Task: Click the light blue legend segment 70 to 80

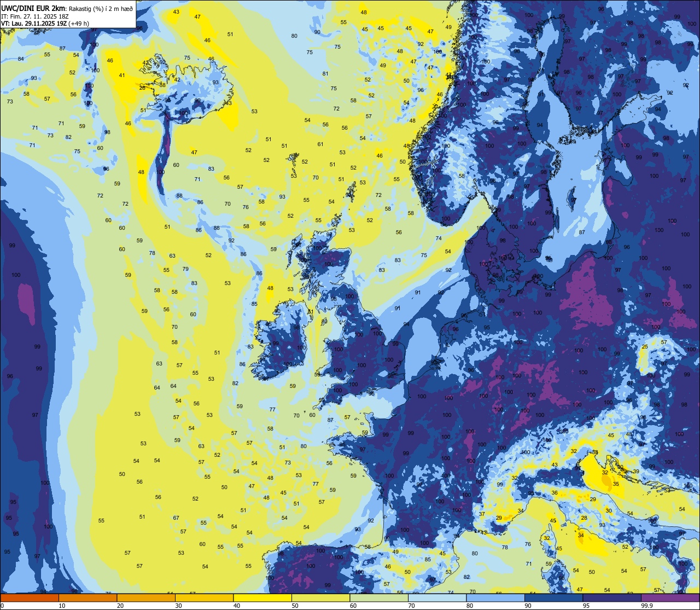Action: click(x=437, y=597)
